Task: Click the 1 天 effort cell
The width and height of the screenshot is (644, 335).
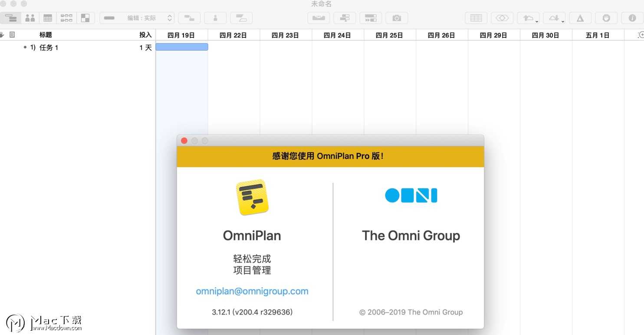Action: (145, 47)
